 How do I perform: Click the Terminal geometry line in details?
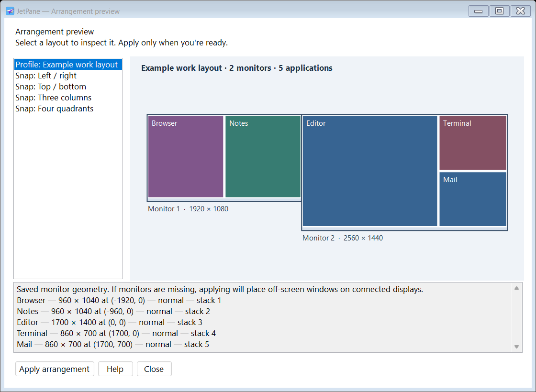[116, 333]
